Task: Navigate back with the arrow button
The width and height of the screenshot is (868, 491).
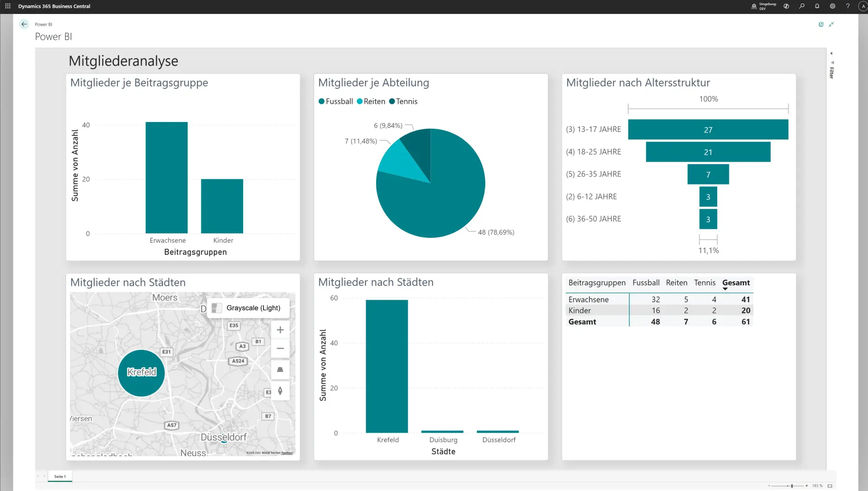Action: click(24, 24)
